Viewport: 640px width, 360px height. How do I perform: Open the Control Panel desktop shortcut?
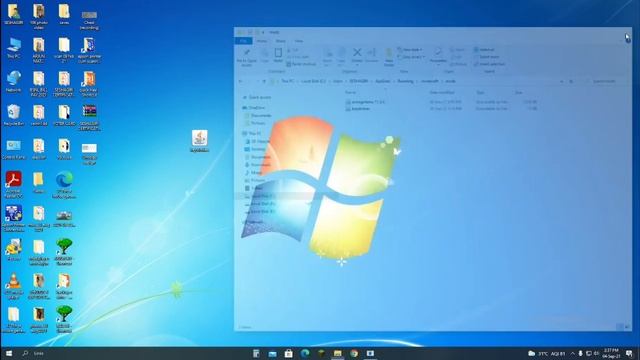[13, 149]
